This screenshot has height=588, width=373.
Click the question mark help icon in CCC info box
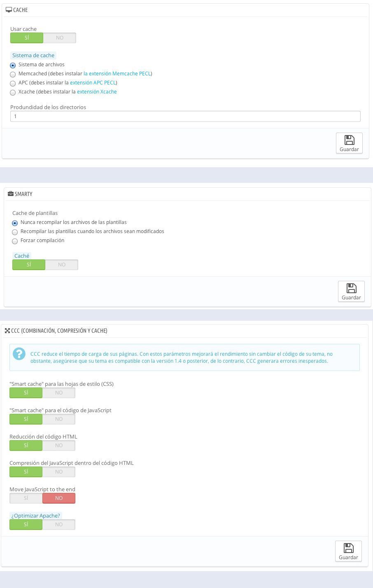(19, 354)
